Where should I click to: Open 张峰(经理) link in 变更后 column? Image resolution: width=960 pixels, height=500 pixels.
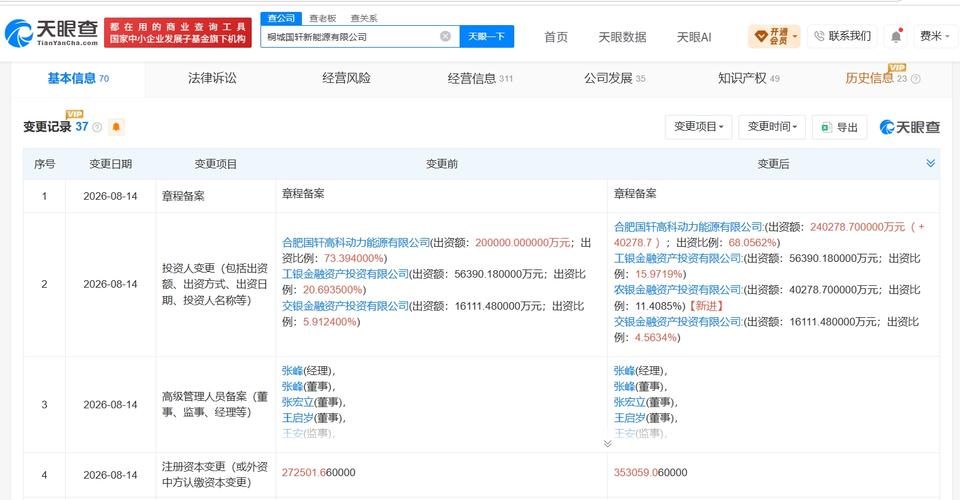point(624,371)
